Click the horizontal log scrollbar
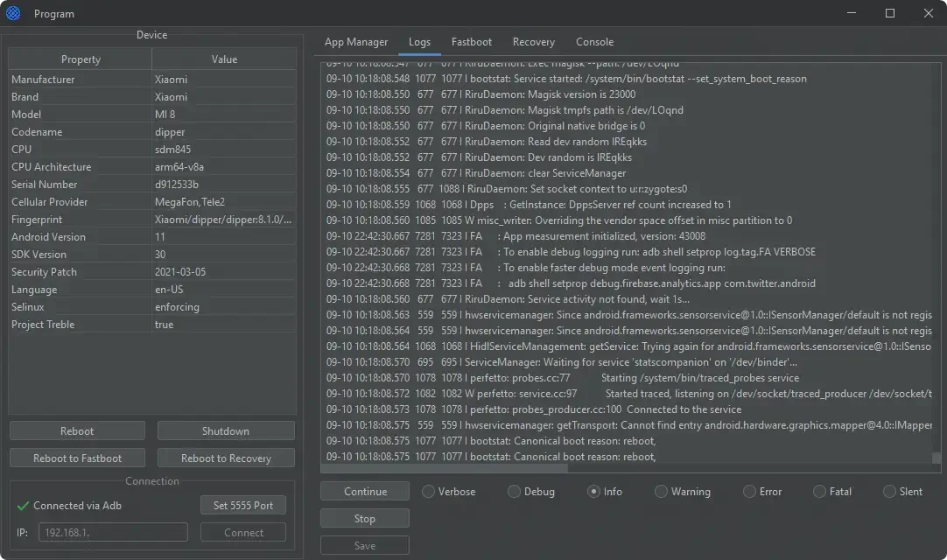The height and width of the screenshot is (560, 947). coord(446,468)
